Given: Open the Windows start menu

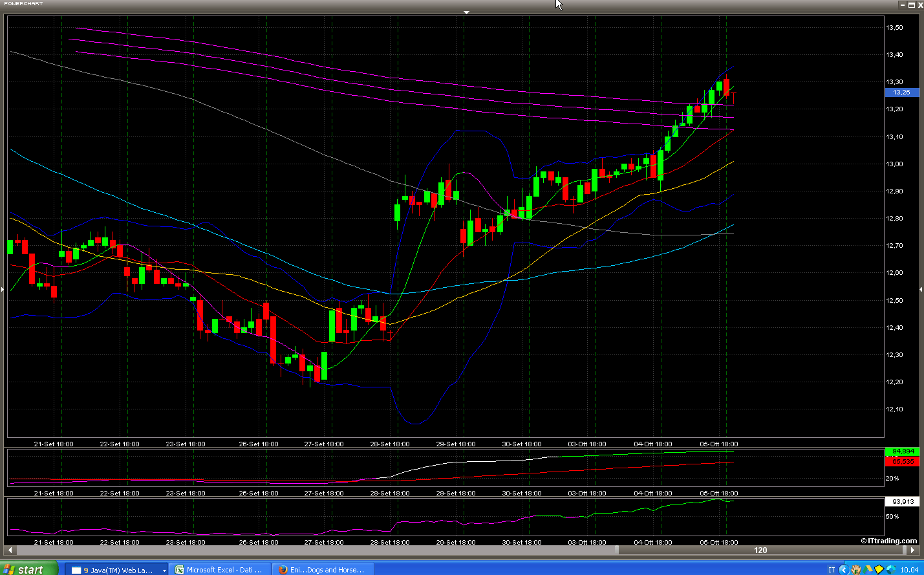Looking at the screenshot, I should coord(29,569).
